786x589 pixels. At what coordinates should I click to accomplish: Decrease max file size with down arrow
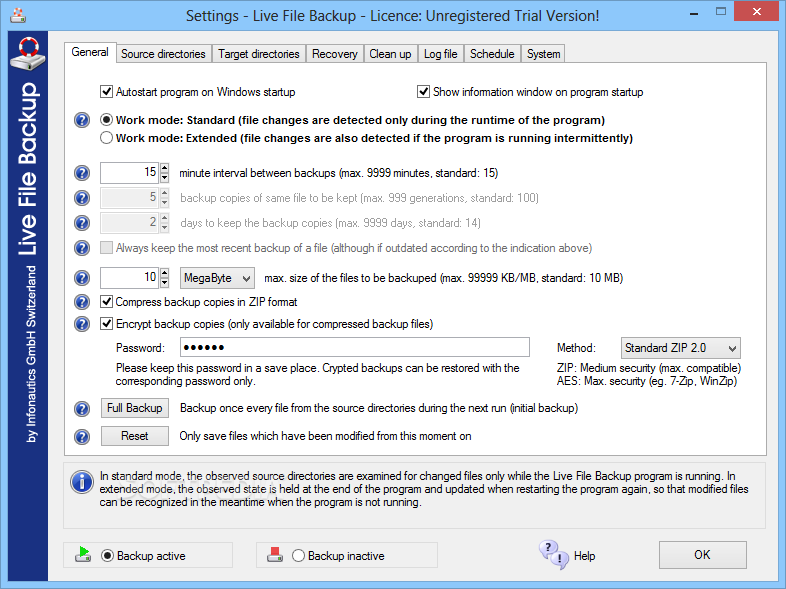(164, 283)
